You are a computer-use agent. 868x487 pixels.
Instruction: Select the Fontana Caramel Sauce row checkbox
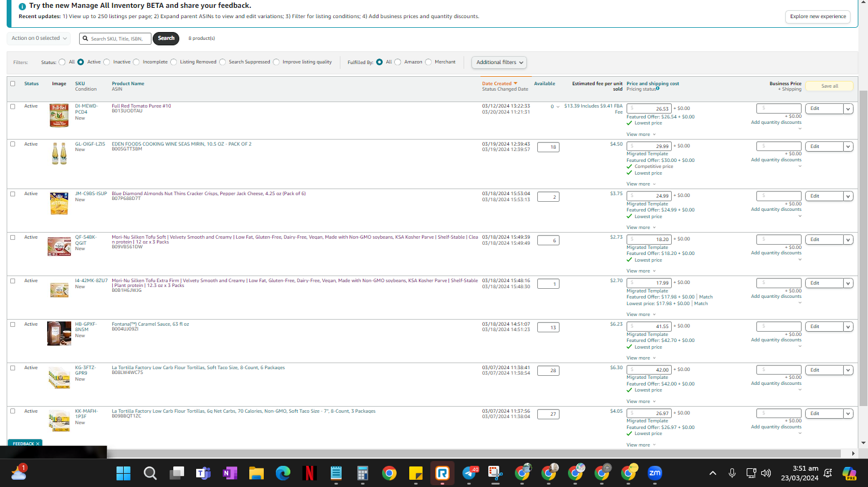13,324
